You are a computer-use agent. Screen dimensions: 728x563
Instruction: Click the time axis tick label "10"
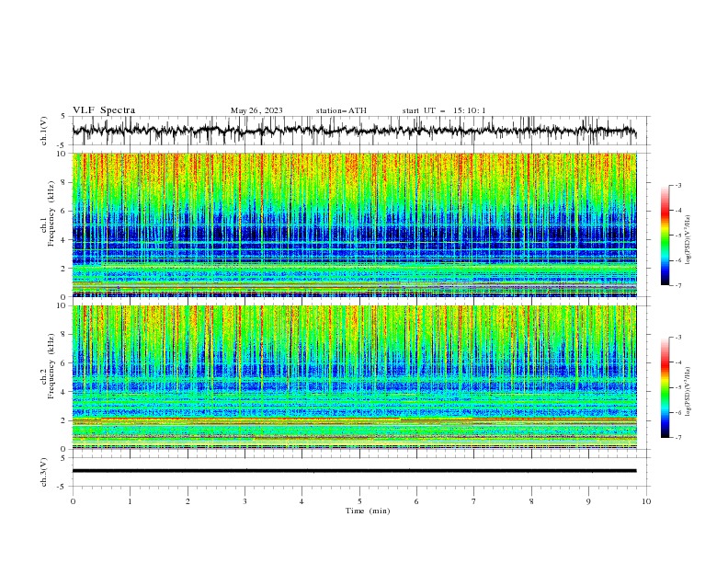click(x=646, y=501)
